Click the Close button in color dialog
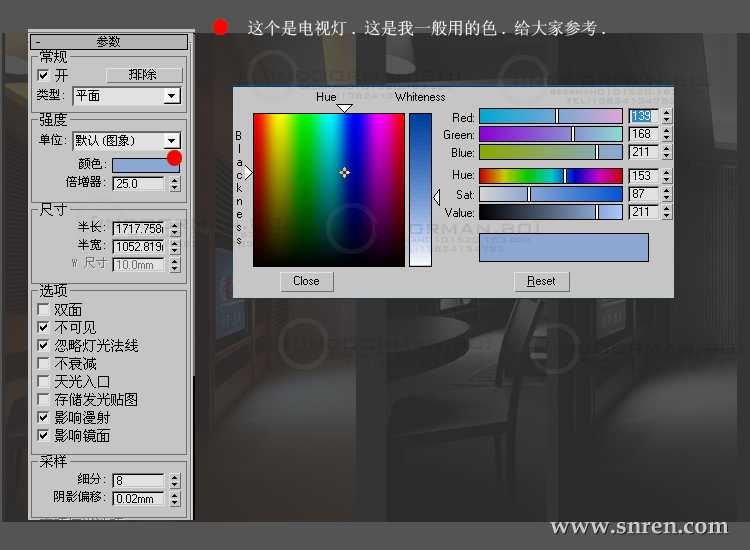 (307, 281)
